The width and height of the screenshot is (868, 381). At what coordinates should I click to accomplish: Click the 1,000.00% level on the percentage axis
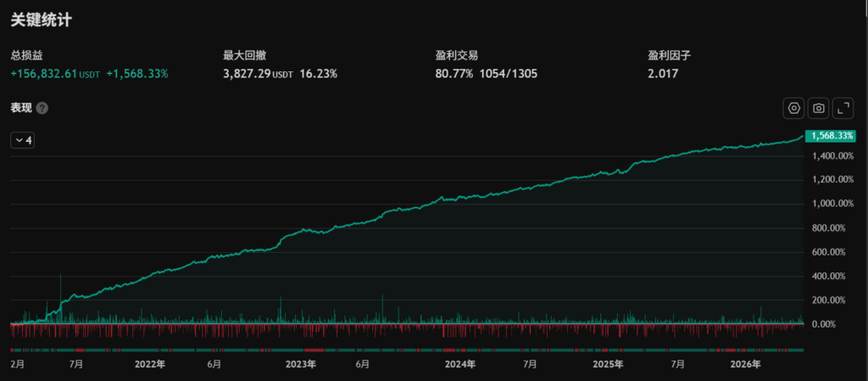831,204
